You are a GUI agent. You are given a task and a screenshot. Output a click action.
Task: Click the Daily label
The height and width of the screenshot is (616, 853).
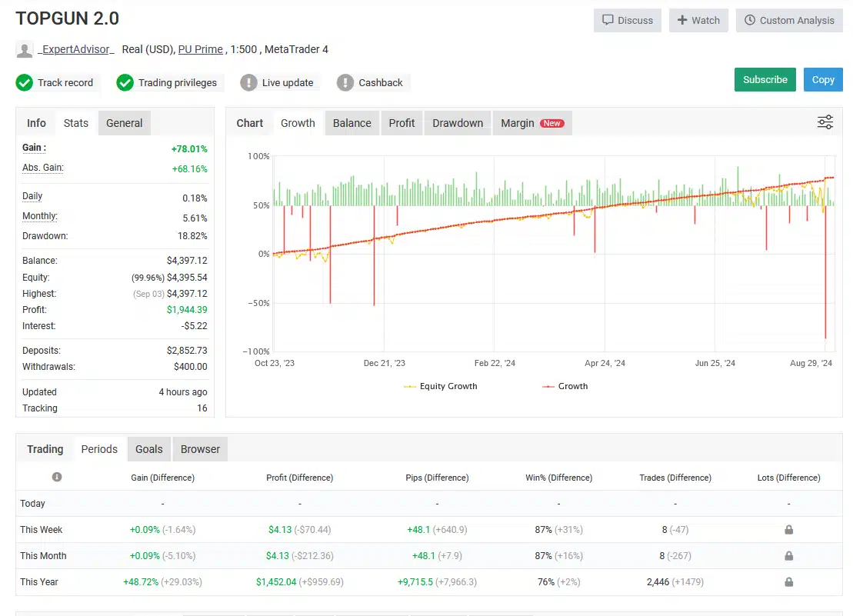32,196
